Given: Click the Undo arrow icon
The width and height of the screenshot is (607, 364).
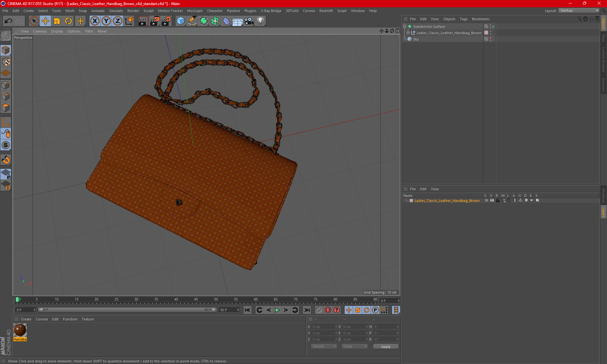Looking at the screenshot, I should (8, 21).
